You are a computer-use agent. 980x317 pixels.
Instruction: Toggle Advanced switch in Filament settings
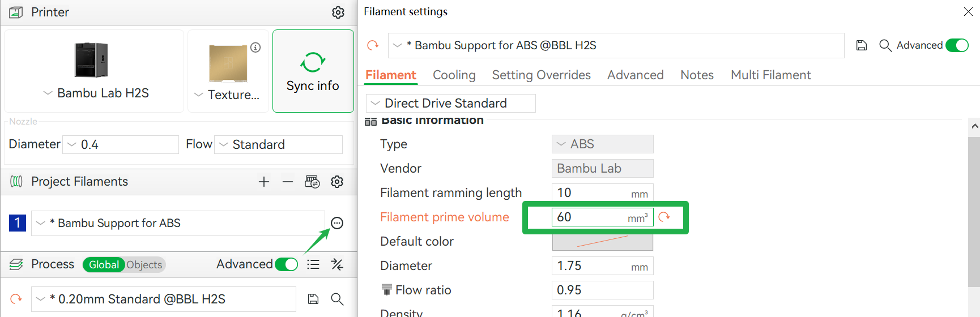[x=957, y=45]
